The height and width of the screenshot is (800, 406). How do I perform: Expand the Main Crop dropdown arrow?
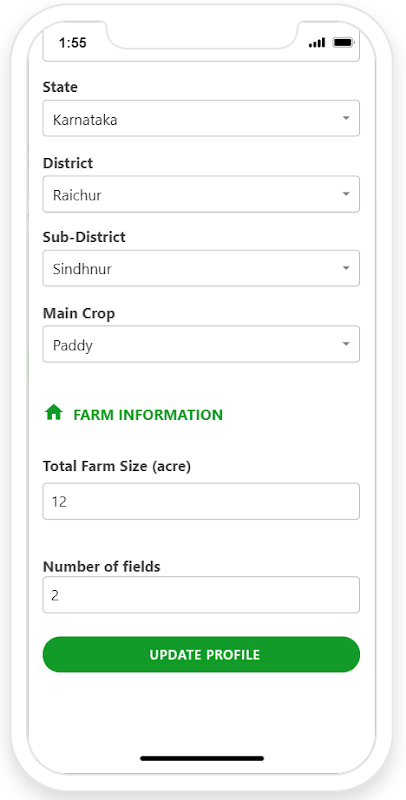click(x=346, y=344)
